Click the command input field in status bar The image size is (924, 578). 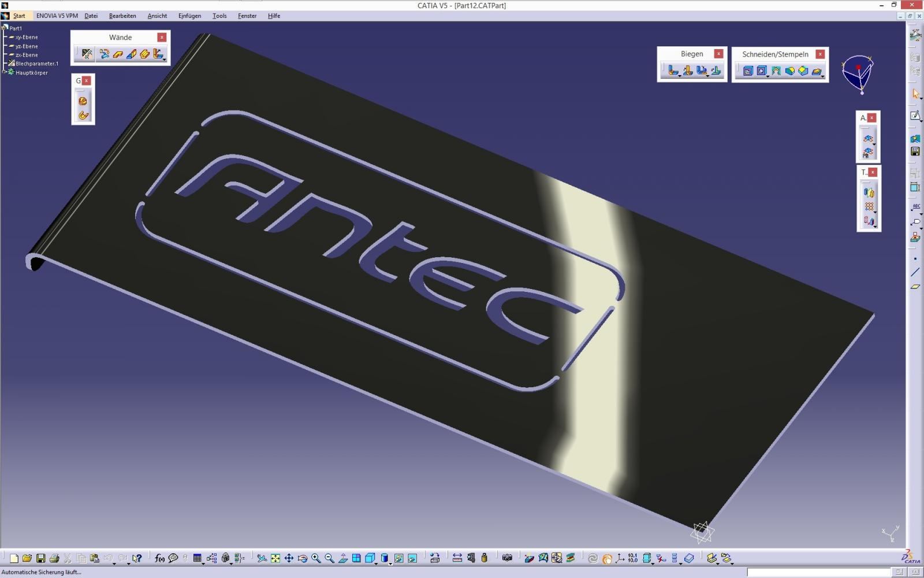819,572
